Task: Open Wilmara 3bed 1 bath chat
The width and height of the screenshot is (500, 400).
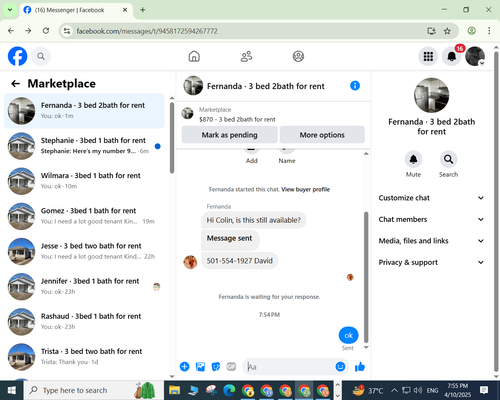Action: [85, 181]
